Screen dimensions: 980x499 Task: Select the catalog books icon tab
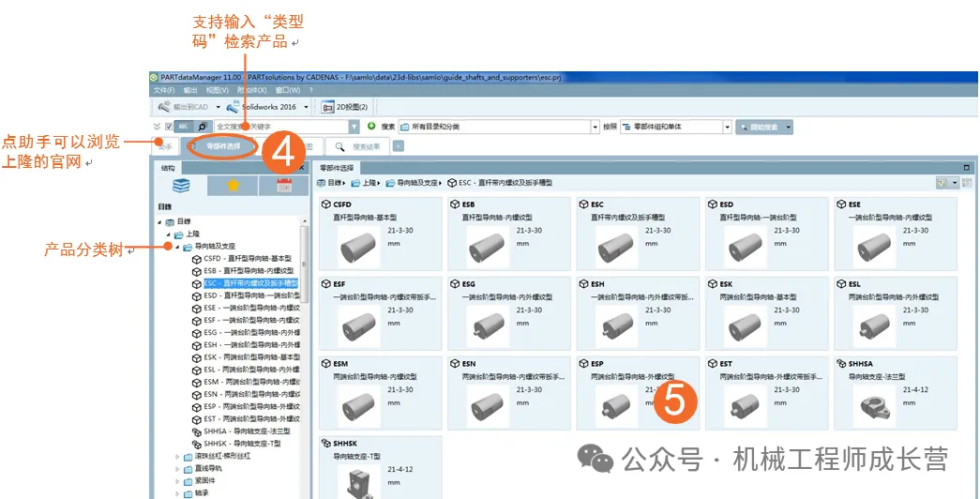(x=181, y=185)
